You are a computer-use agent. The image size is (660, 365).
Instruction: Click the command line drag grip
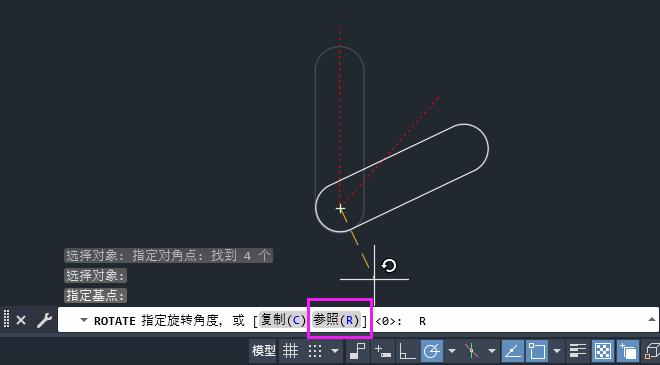coord(6,319)
